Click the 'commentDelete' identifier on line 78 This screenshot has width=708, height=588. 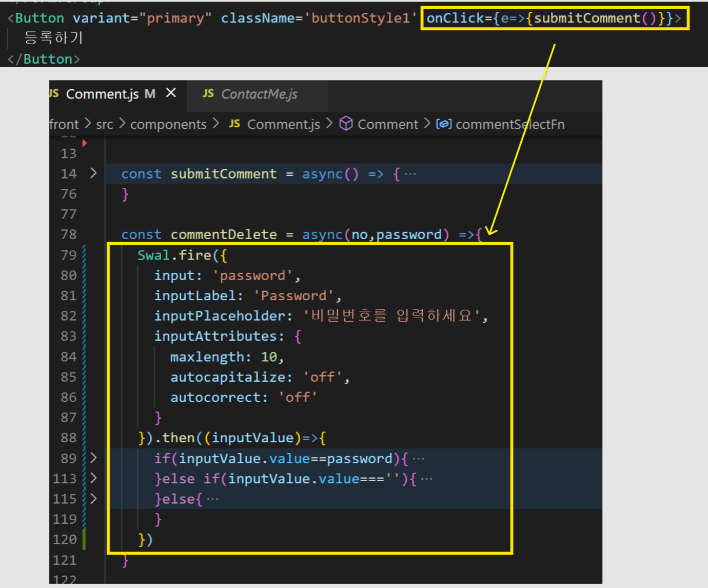tap(224, 234)
